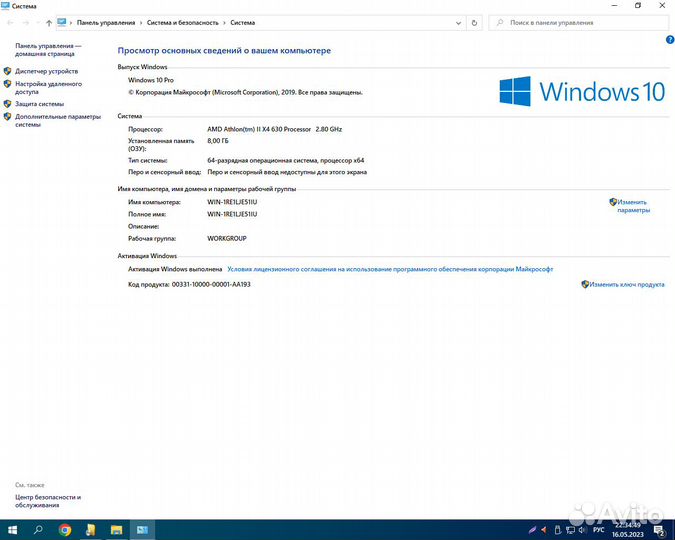
Task: Click shield icon beside Настройка удаленного доступа
Action: 7,84
